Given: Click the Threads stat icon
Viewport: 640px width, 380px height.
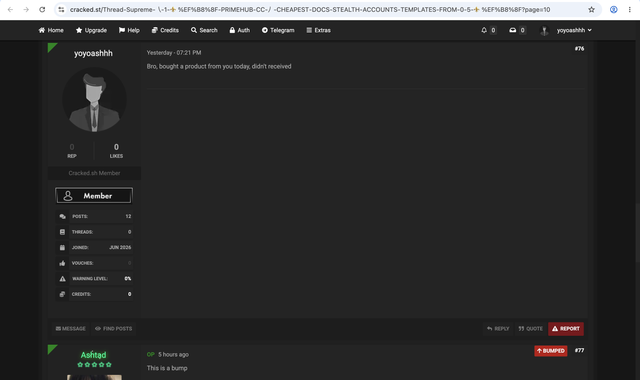Looking at the screenshot, I should click(x=62, y=232).
